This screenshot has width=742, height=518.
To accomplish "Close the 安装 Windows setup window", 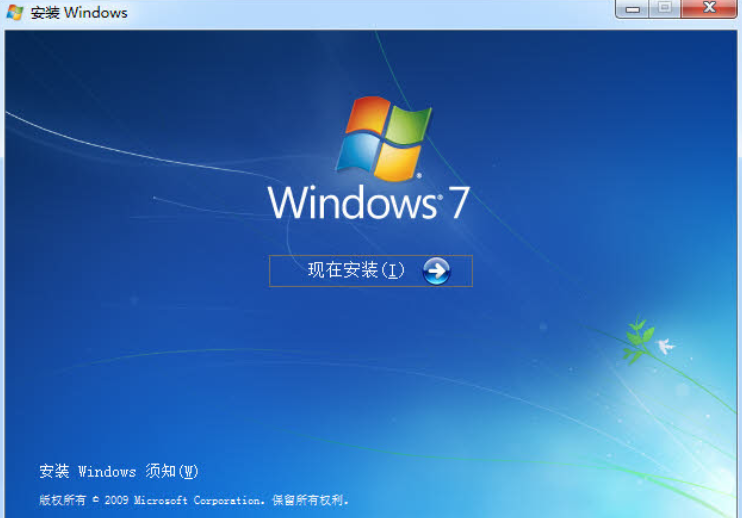I will coord(709,9).
